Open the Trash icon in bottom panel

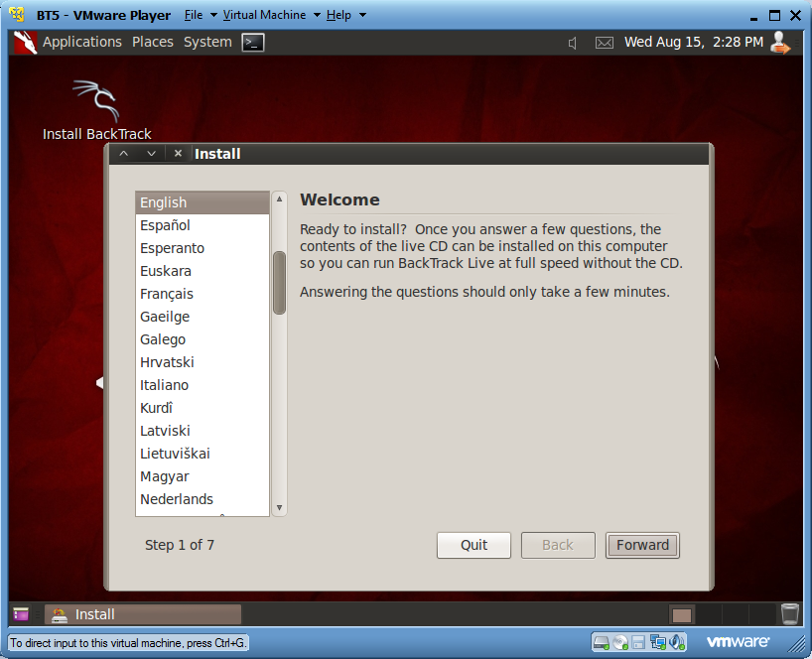coord(790,614)
